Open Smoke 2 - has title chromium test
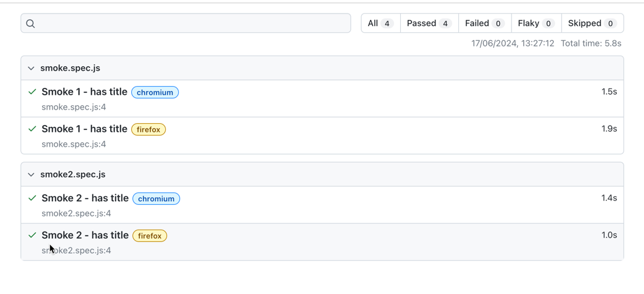This screenshot has height=294, width=644. click(x=85, y=199)
